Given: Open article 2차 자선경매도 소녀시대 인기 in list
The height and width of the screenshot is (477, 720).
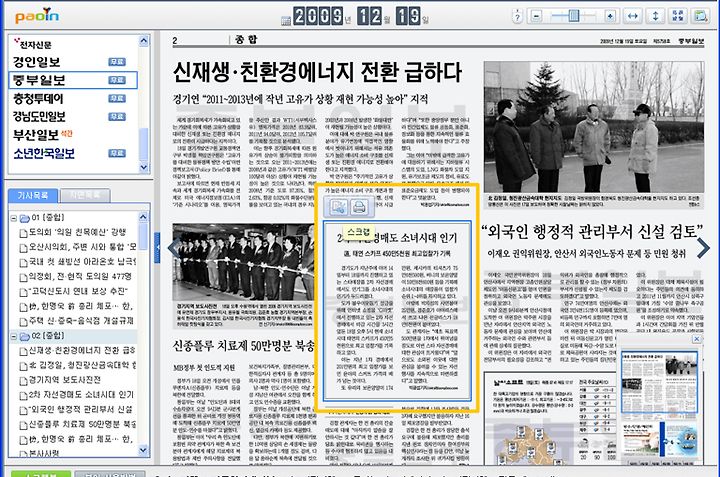Looking at the screenshot, I should (81, 395).
